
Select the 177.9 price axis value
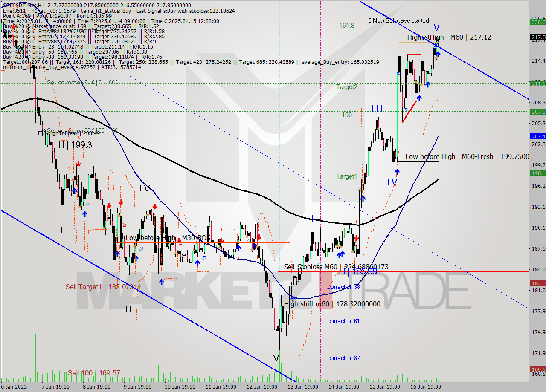(x=538, y=311)
